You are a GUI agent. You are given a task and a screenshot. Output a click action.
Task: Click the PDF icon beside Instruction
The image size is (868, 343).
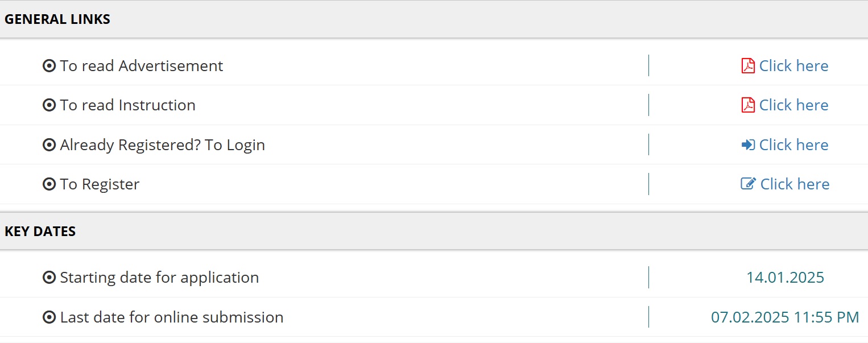point(748,105)
